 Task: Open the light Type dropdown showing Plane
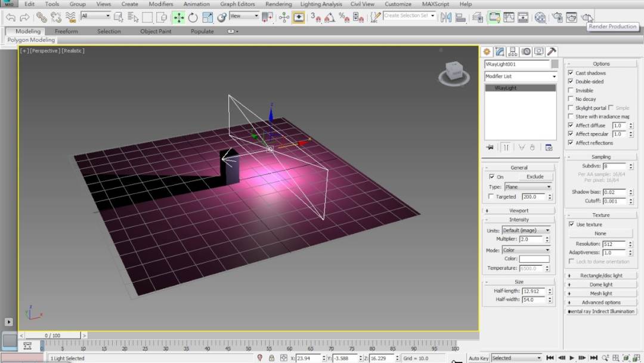click(x=528, y=187)
